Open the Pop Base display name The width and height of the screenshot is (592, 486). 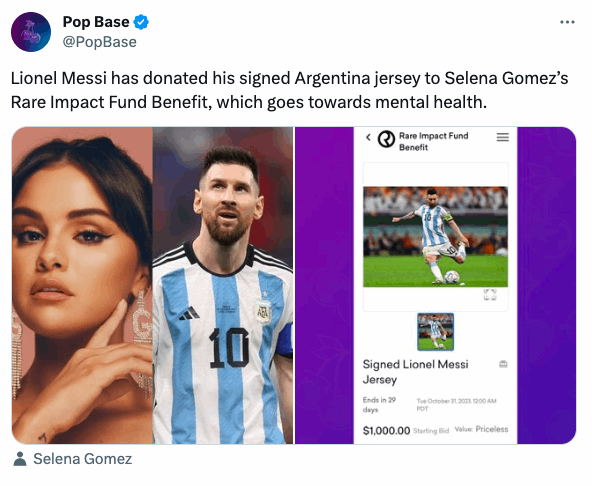(96, 22)
